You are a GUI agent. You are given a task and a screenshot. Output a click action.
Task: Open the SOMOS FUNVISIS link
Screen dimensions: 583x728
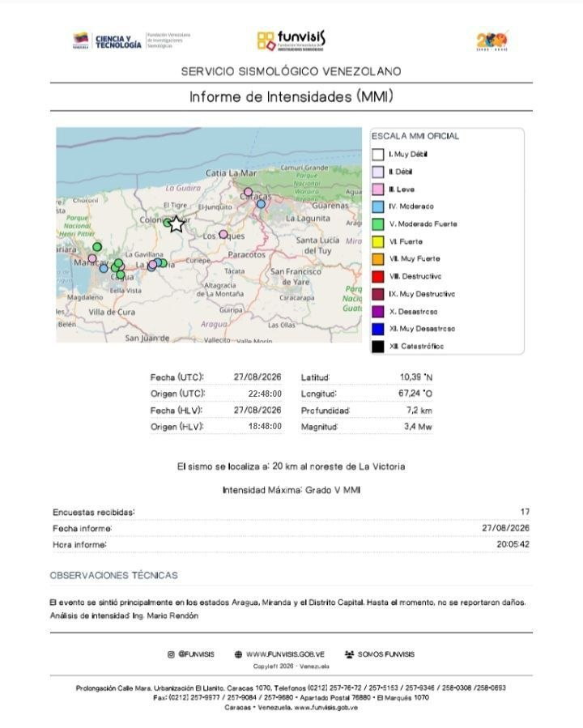[385, 654]
